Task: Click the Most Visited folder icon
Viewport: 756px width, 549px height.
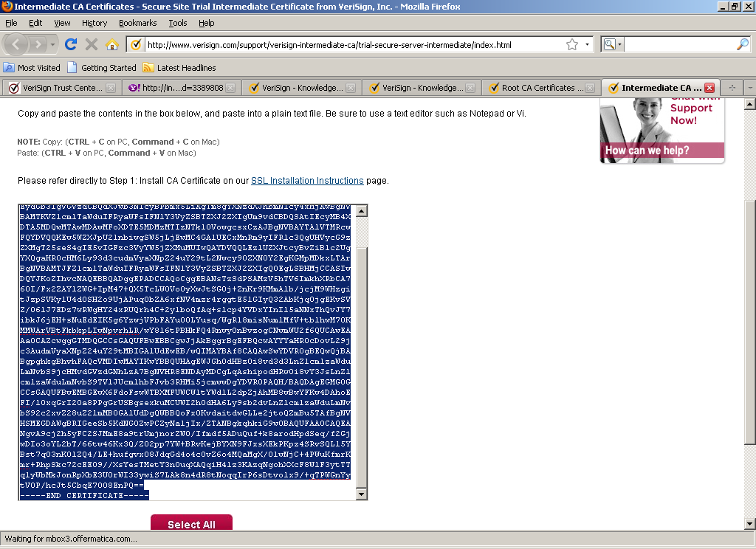Action: (9, 67)
